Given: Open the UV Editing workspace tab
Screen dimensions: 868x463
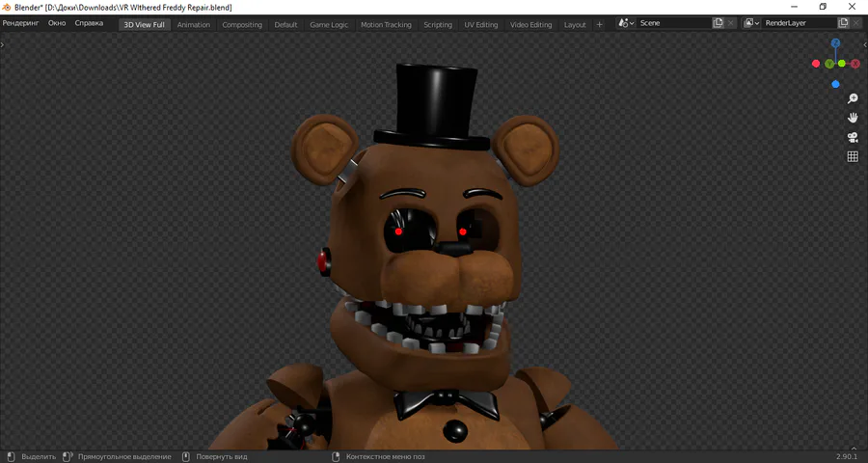Looking at the screenshot, I should tap(481, 24).
